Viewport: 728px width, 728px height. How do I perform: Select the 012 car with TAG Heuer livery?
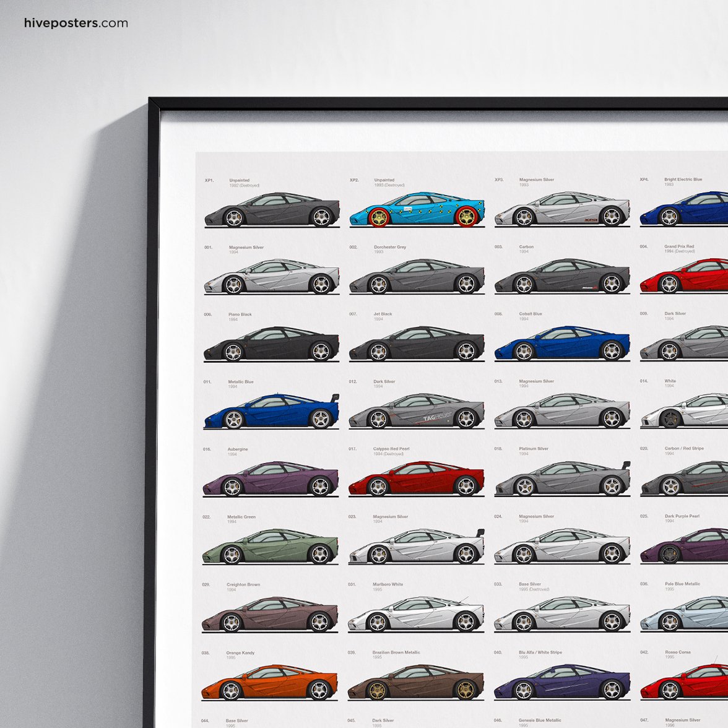tap(417, 411)
